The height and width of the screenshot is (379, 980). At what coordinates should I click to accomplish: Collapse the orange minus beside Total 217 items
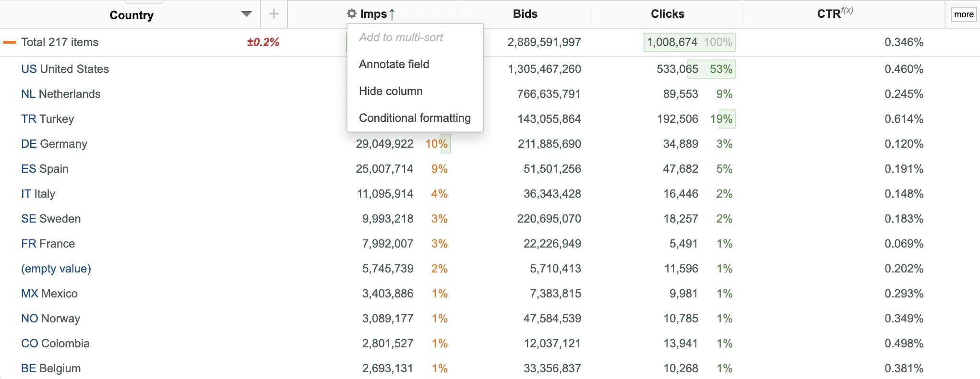point(10,42)
